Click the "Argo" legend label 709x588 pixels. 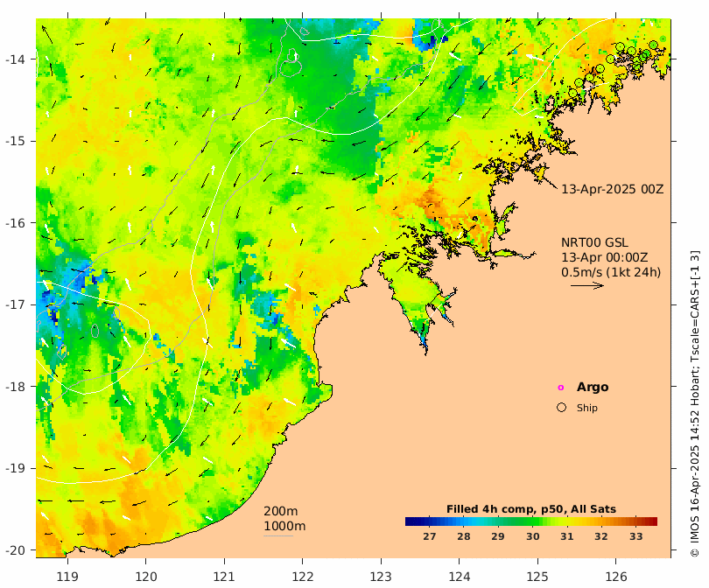593,387
